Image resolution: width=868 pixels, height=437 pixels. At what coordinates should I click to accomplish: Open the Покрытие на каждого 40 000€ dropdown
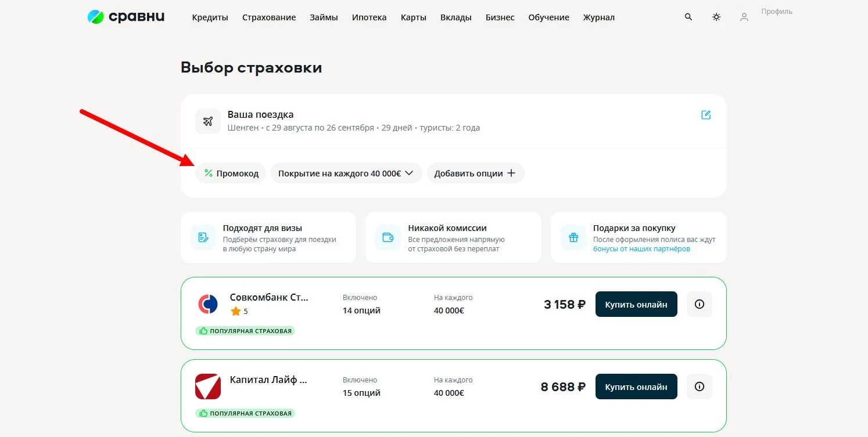(x=346, y=172)
